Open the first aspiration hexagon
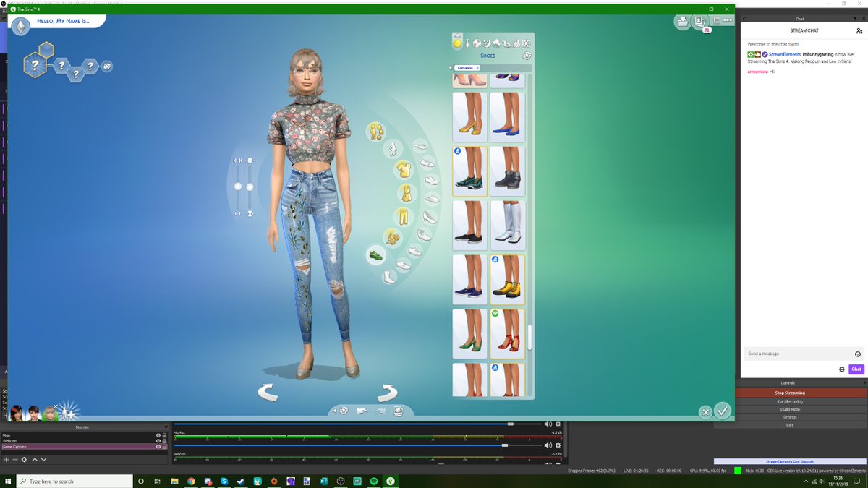The width and height of the screenshot is (868, 488). (35, 66)
